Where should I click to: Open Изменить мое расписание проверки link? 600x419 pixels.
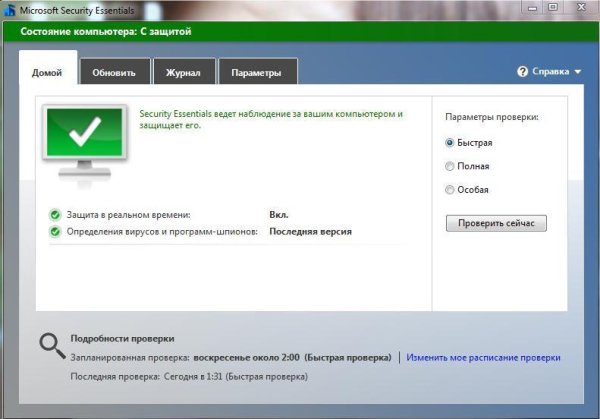tap(483, 358)
